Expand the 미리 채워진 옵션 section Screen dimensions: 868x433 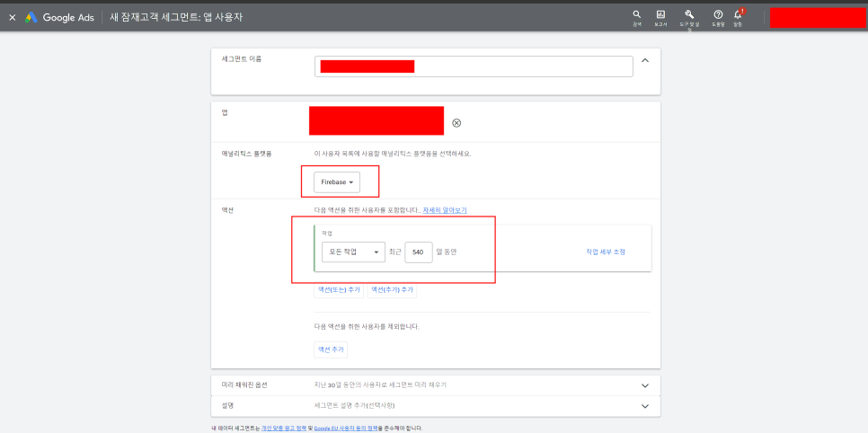644,385
